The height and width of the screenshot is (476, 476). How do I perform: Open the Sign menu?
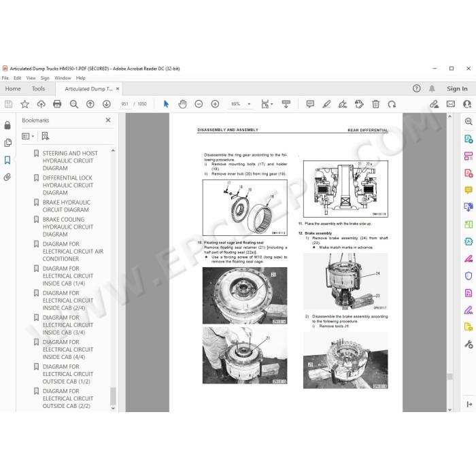coord(45,78)
